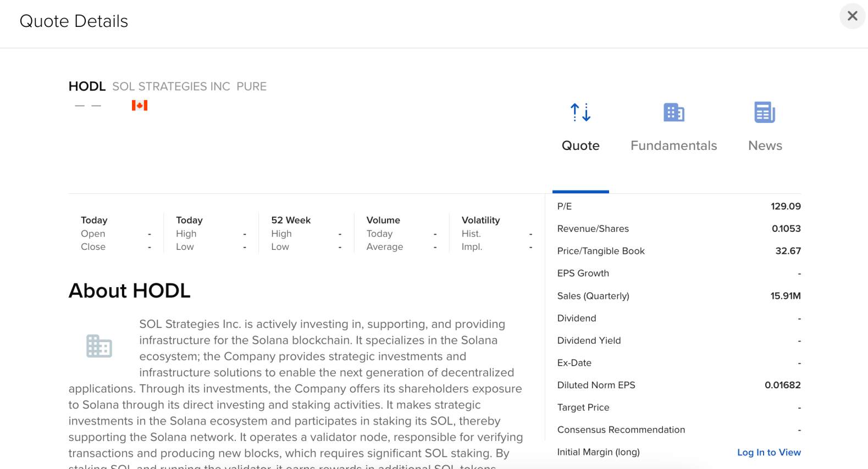Click the Revenue/Shares label
Screen dimensions: 868x469
click(593, 228)
